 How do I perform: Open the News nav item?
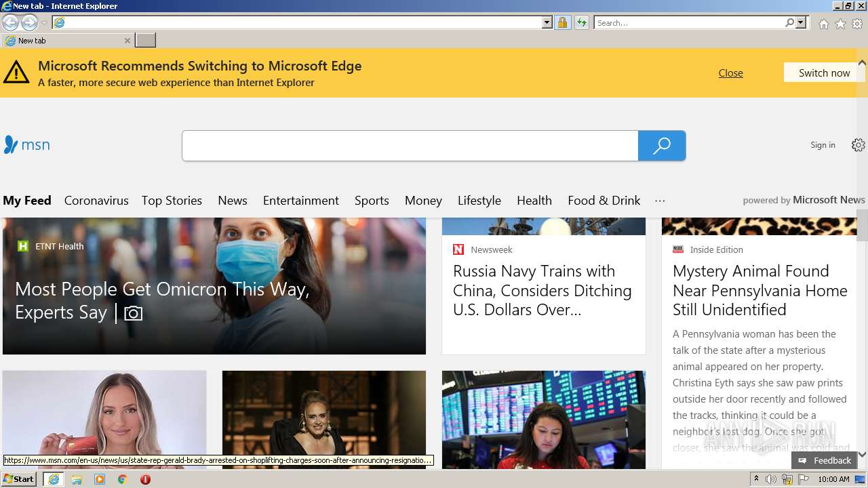(233, 201)
